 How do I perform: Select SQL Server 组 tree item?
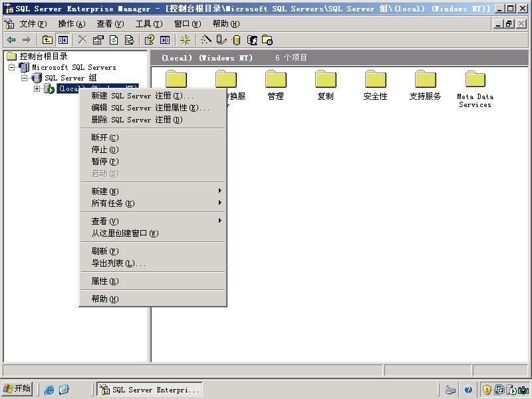click(70, 78)
